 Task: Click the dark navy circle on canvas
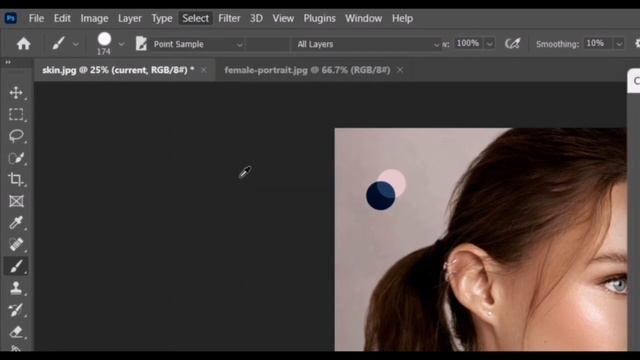pos(380,196)
